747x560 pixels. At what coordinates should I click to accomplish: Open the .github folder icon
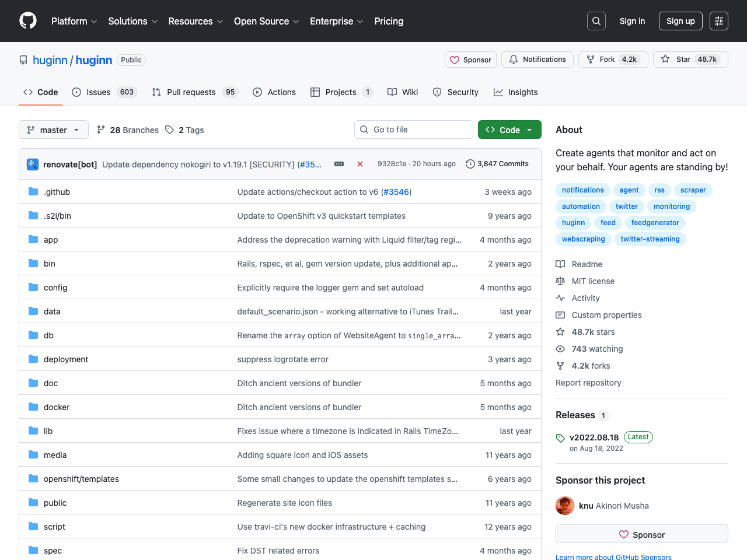[x=33, y=191]
